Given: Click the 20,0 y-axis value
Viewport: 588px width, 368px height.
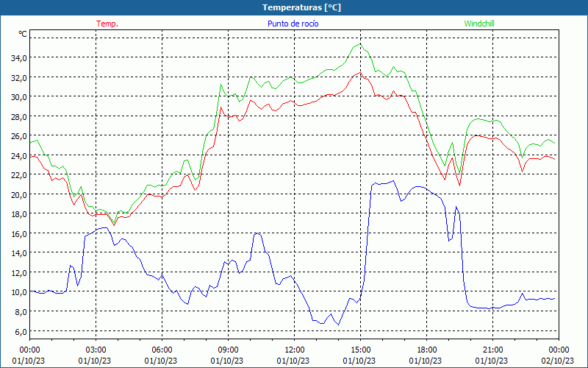Looking at the screenshot, I should 18,194.
